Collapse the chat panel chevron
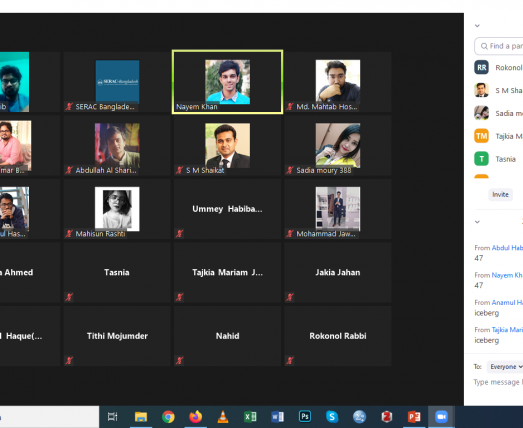 pyautogui.click(x=477, y=222)
